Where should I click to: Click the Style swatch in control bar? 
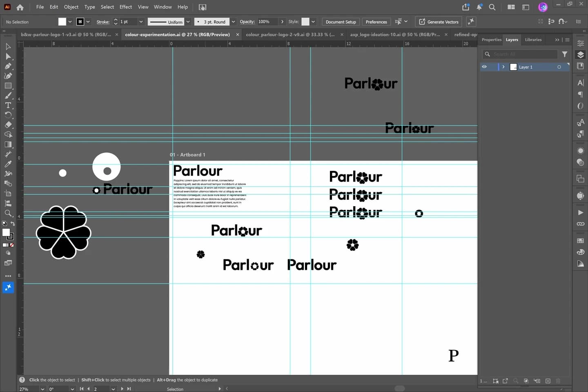click(305, 22)
